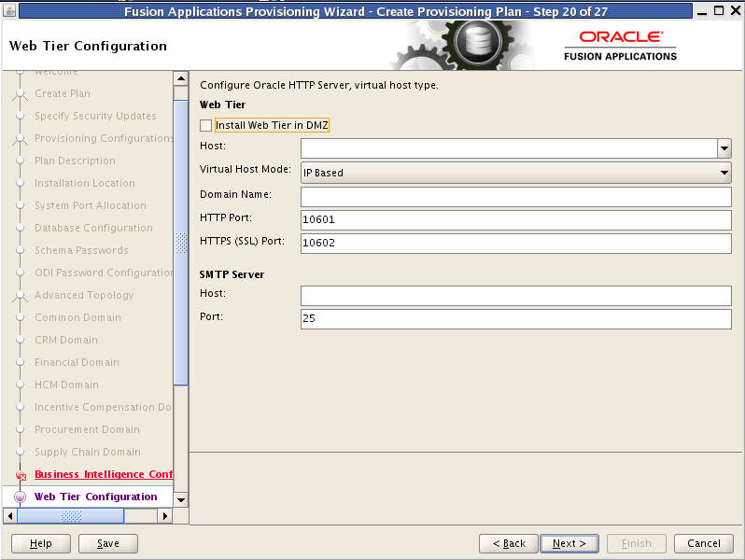Maximize the wizard window
Screen dimensions: 745x560
[719, 10]
